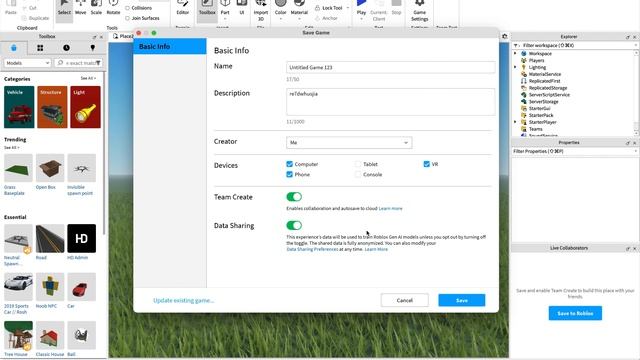
Task: Click Save to Roblox button
Action: coord(575,313)
